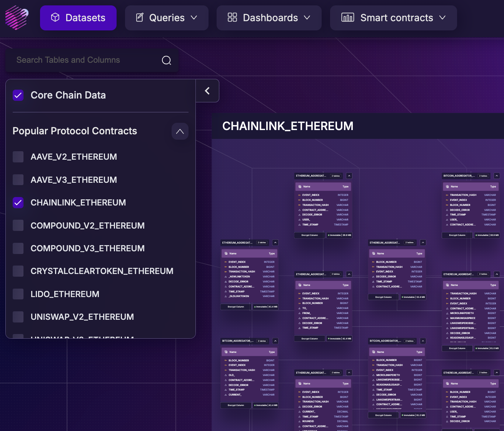This screenshot has width=504, height=431.
Task: Click the CHAINLINK_ETHEREUM diagram title
Action: coord(288,126)
